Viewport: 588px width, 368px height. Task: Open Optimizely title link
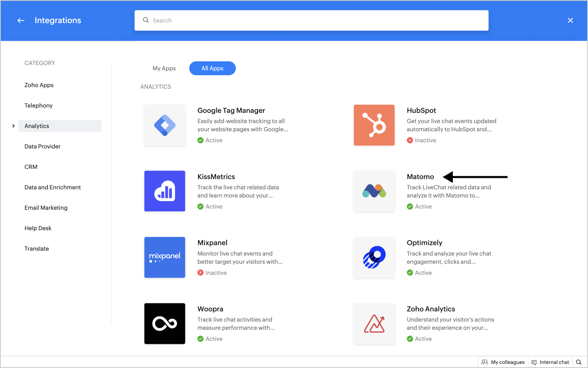425,243
